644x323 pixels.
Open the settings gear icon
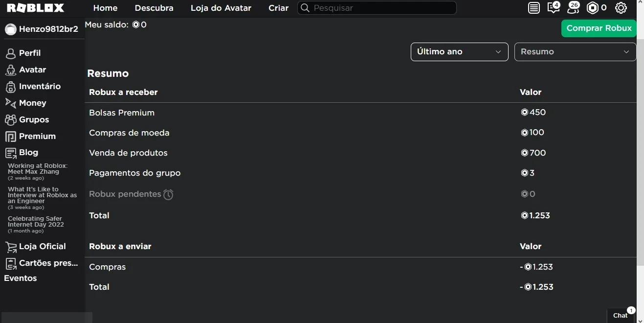pyautogui.click(x=621, y=8)
